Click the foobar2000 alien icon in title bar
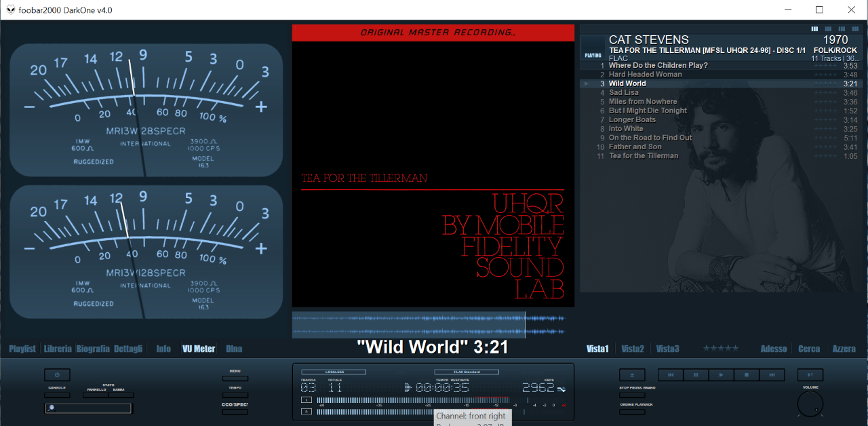The height and width of the screenshot is (426, 868). tap(11, 9)
